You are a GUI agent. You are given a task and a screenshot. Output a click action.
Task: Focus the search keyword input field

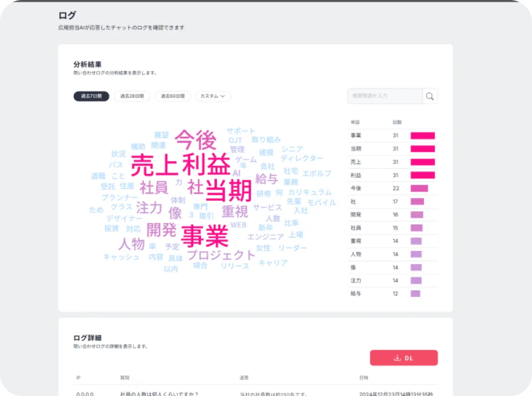(385, 96)
